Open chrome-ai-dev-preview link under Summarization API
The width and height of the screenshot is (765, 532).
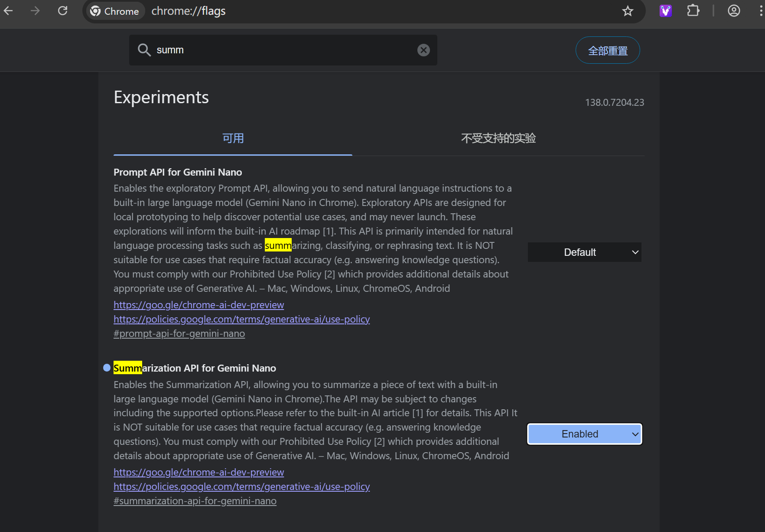[199, 472]
